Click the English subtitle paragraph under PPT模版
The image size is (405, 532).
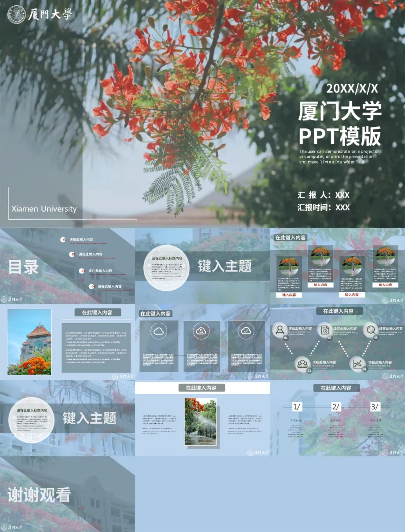[x=339, y=157]
